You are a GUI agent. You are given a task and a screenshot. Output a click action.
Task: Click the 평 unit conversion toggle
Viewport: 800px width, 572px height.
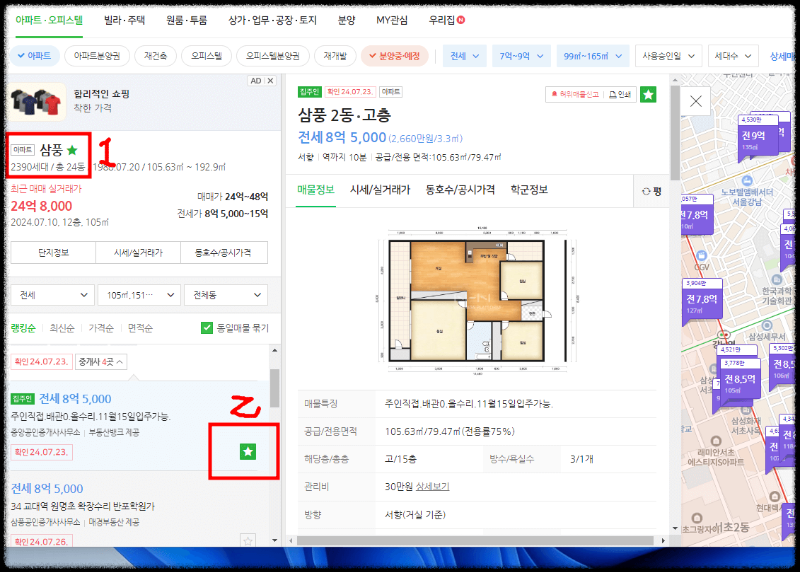652,191
